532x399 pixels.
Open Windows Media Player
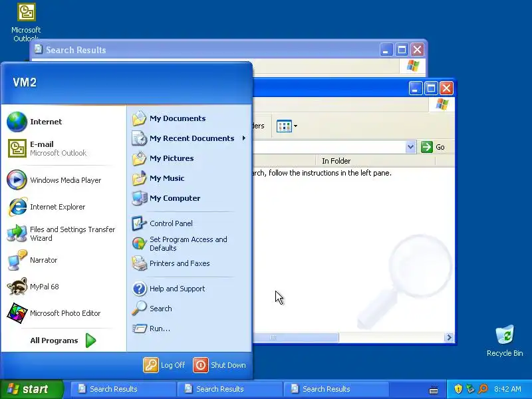[63, 180]
